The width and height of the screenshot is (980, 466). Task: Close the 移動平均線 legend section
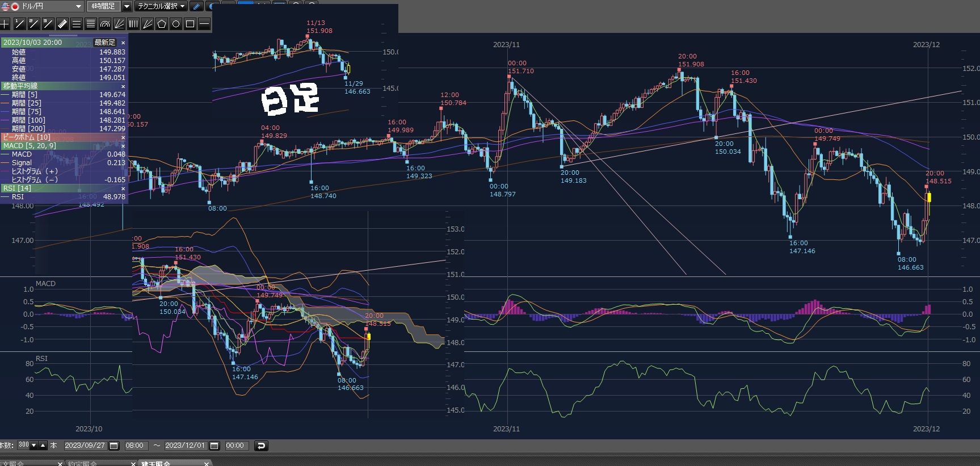(123, 86)
